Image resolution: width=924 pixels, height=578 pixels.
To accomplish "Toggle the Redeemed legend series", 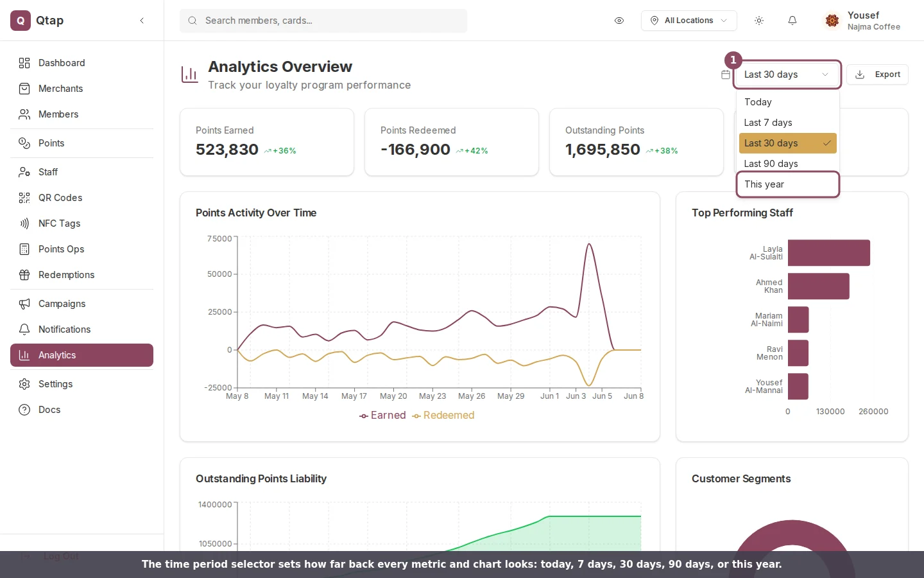I will coord(443,416).
